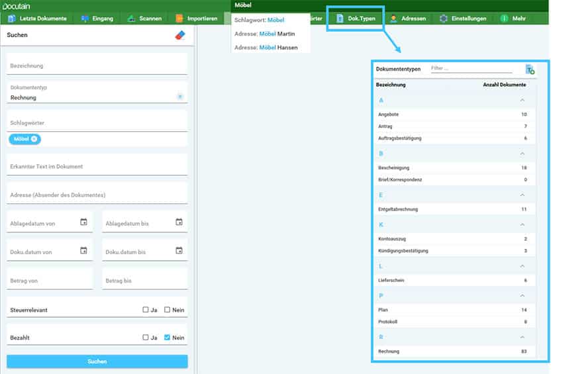Open the Adressen tab
This screenshot has width=588, height=374.
(408, 19)
